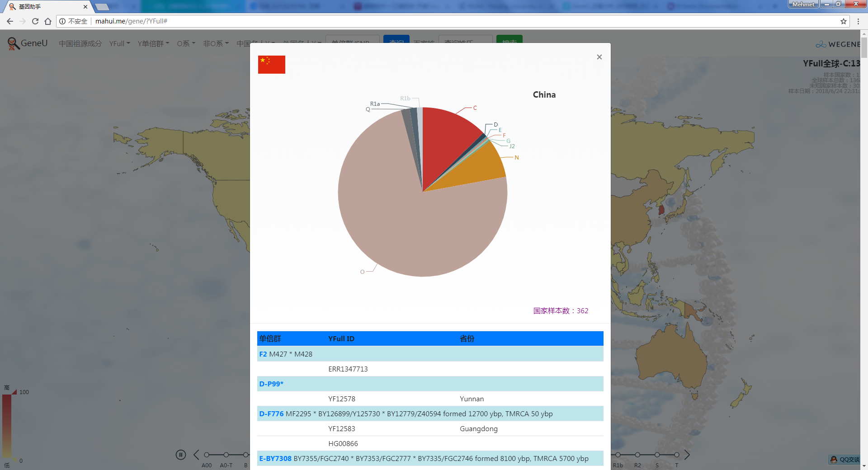Click the GeneU logo icon

click(13, 43)
